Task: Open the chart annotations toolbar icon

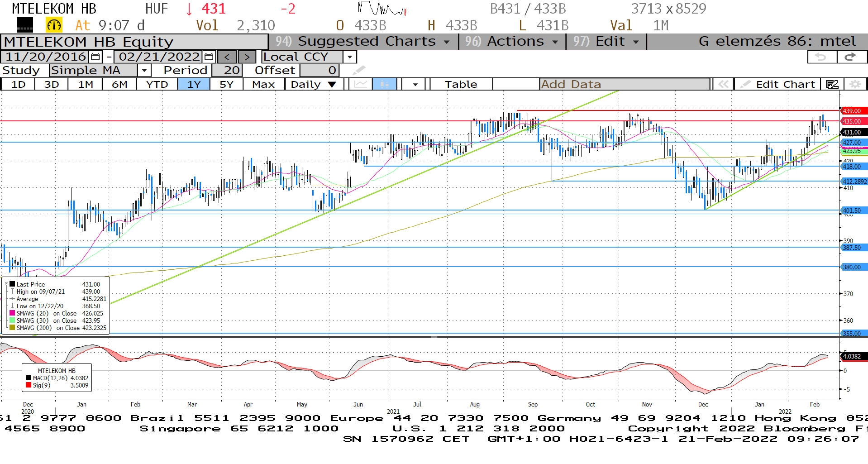Action: tap(832, 84)
